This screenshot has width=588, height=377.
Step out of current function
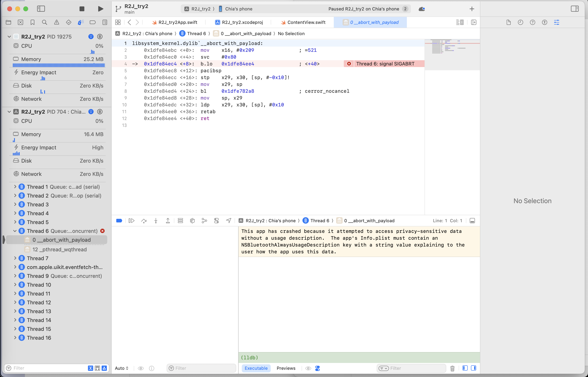[168, 221]
